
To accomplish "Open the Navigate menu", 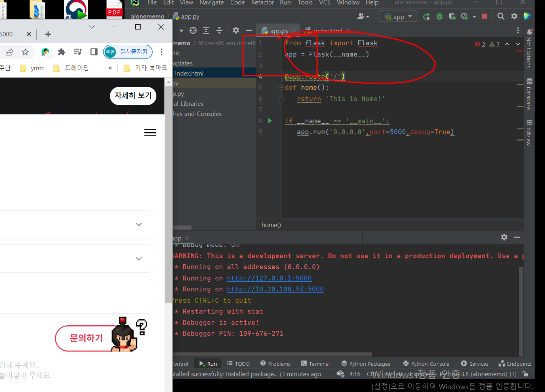I will click(x=211, y=3).
